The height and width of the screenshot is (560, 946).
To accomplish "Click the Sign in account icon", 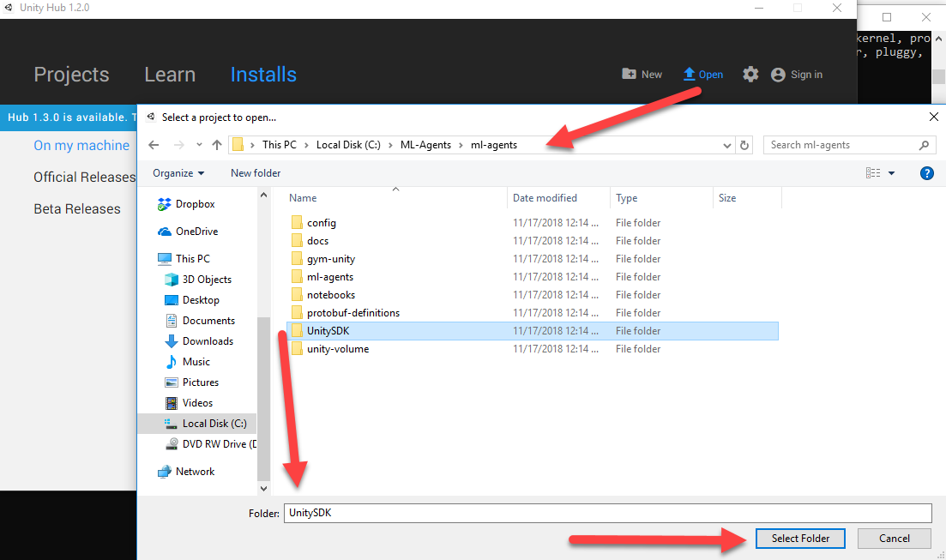I will point(778,75).
